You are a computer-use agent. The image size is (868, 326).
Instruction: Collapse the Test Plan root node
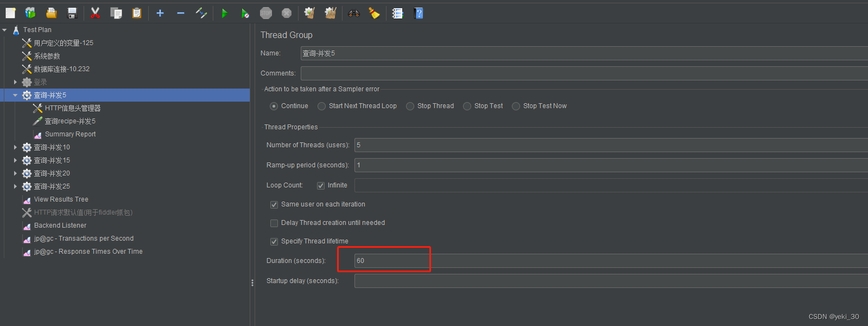4,30
